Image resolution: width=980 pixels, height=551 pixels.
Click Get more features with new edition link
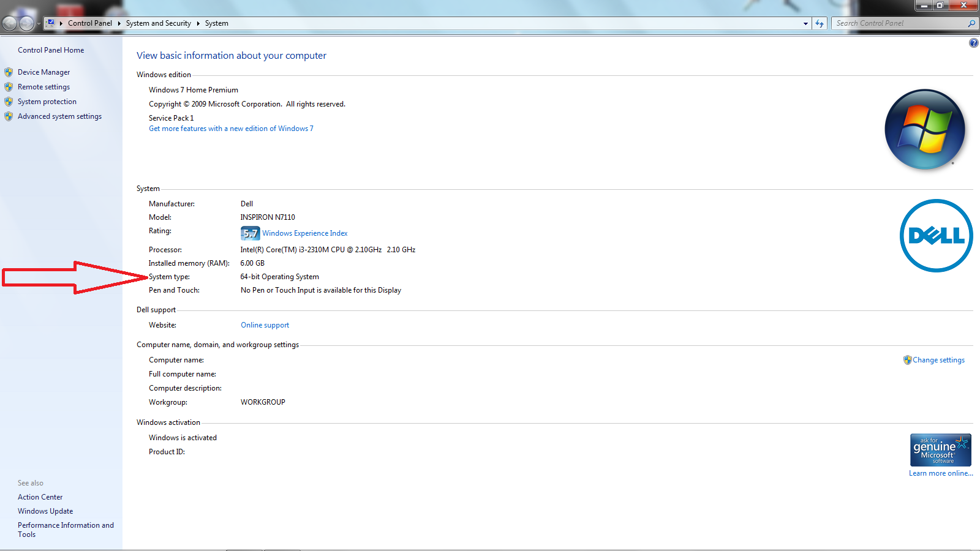(231, 129)
